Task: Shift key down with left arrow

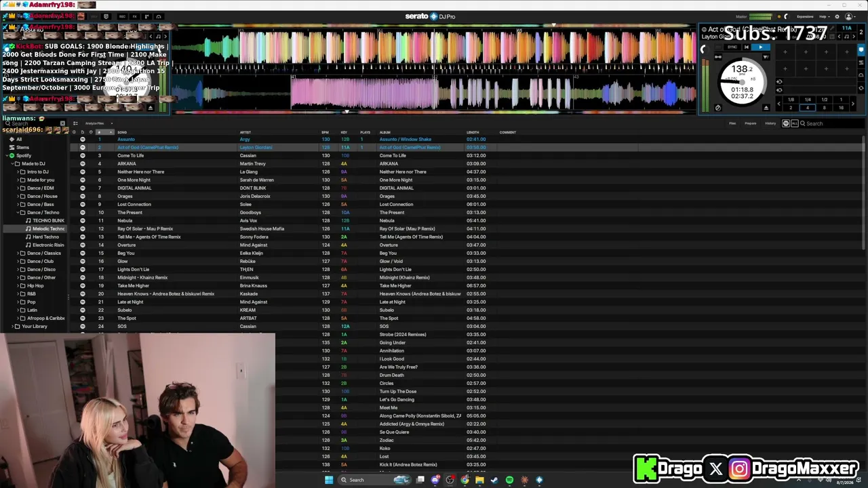Action: click(840, 37)
